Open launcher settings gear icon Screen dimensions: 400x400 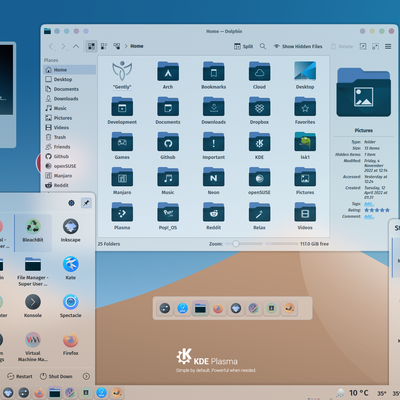[71, 203]
